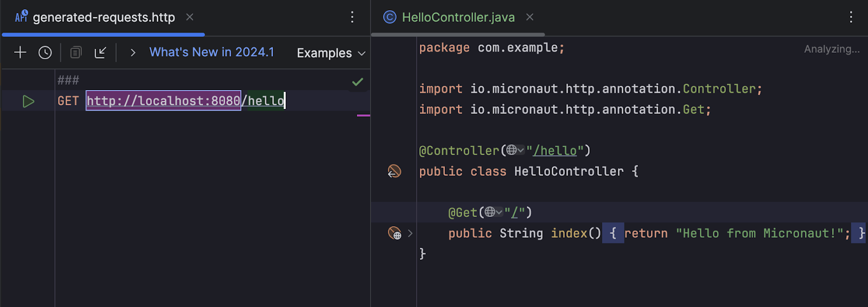Screen dimensions: 868x307
Task: Click the right chevron before What's New
Action: click(133, 53)
